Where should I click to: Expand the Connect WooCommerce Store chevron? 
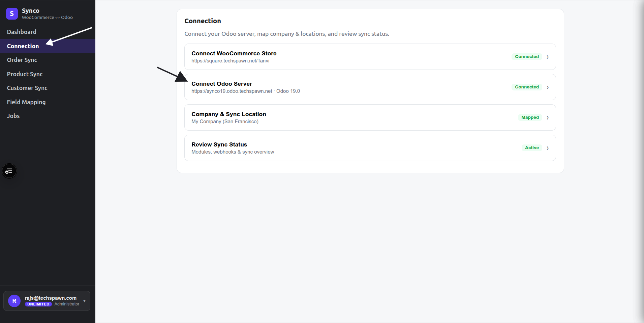[x=548, y=57]
